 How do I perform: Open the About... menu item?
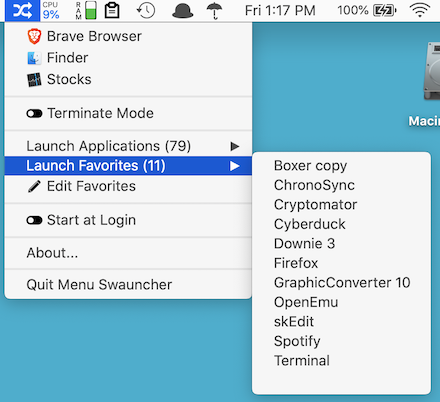[x=128, y=253]
